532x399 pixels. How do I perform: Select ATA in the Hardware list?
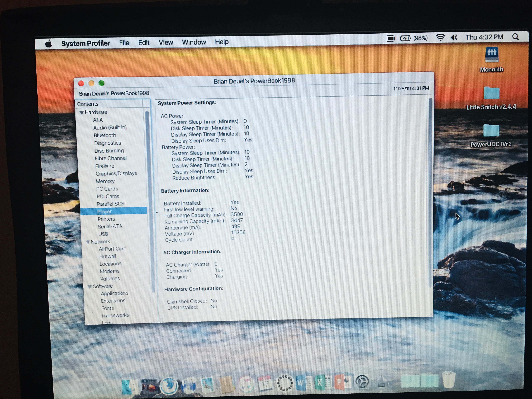98,120
